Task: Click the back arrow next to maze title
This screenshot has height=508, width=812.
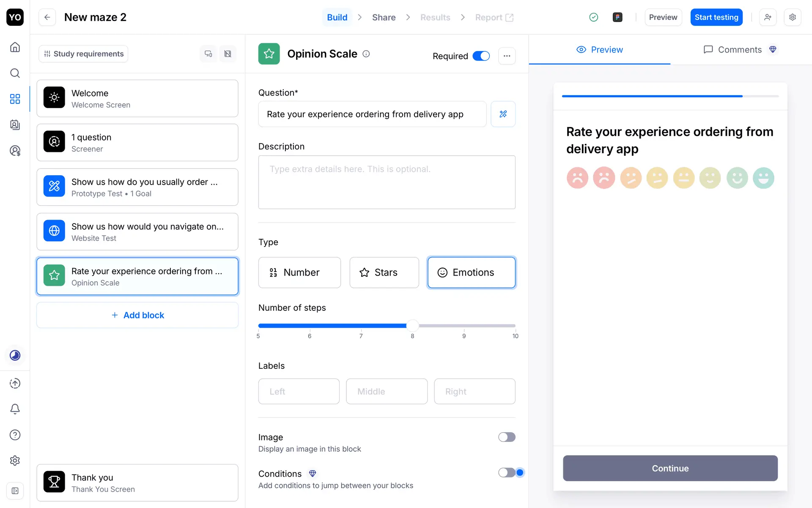Action: 47,17
